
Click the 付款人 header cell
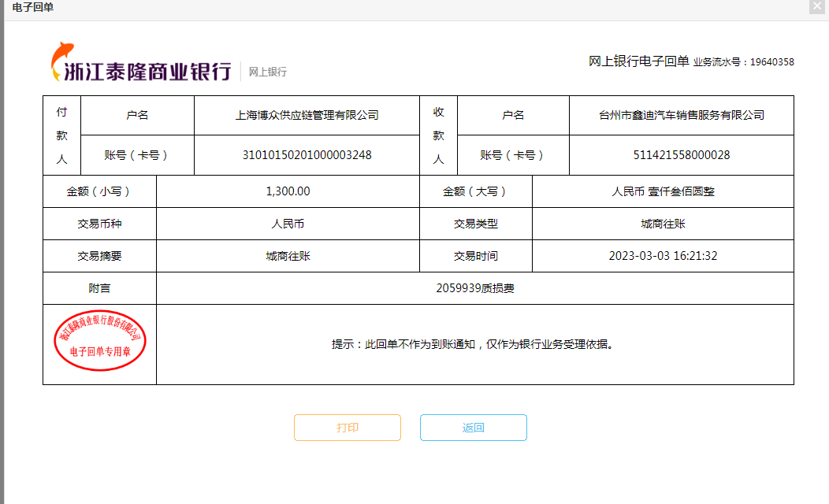(61, 135)
